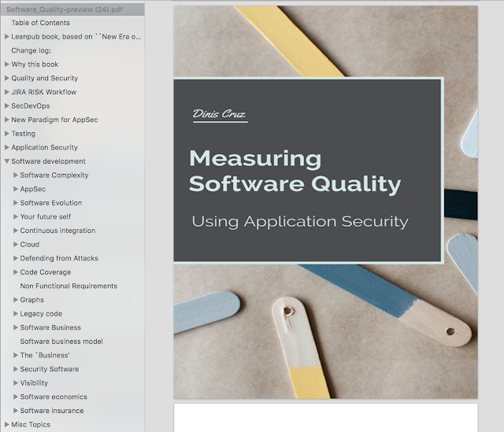Image resolution: width=504 pixels, height=432 pixels.
Task: Open Software business model entry
Action: click(61, 341)
